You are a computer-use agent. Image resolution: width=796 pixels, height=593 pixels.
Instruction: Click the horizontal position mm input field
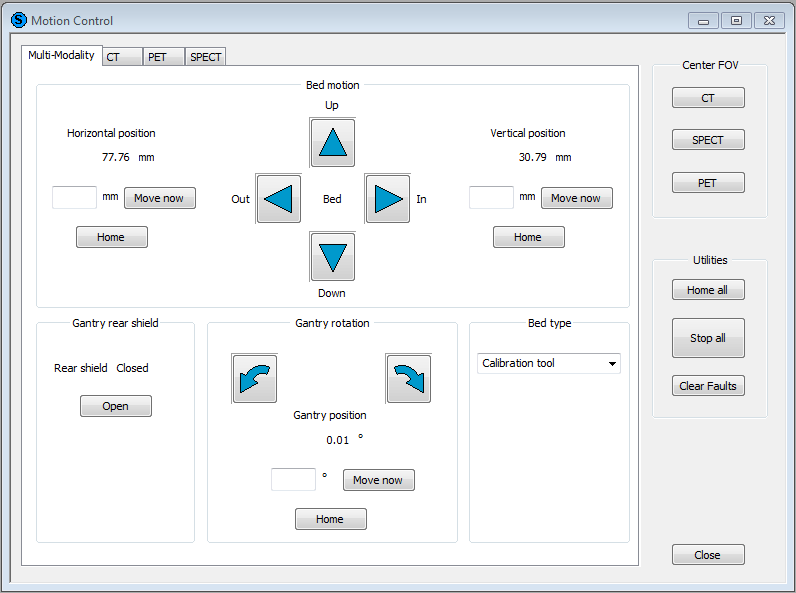(74, 197)
